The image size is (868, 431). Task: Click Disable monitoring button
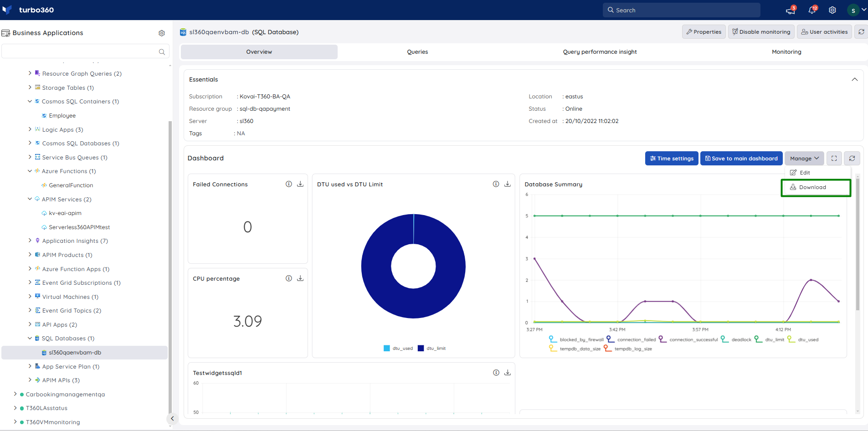coord(761,32)
